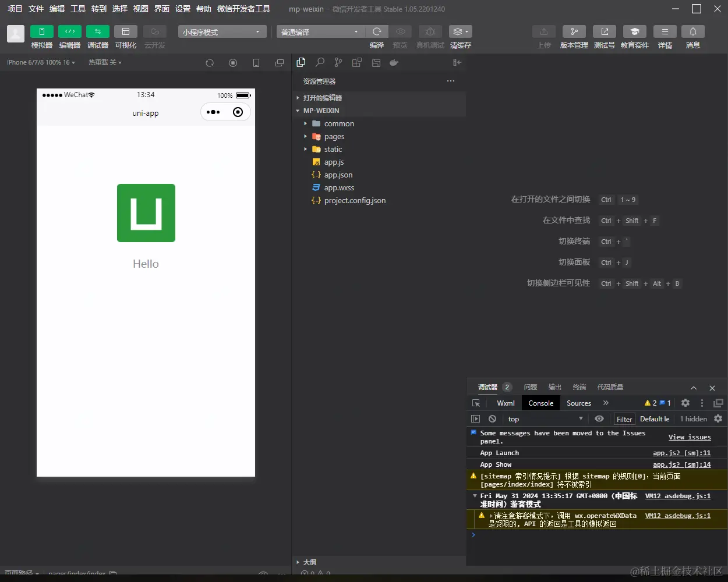Click the console Filter input field

tap(624, 419)
